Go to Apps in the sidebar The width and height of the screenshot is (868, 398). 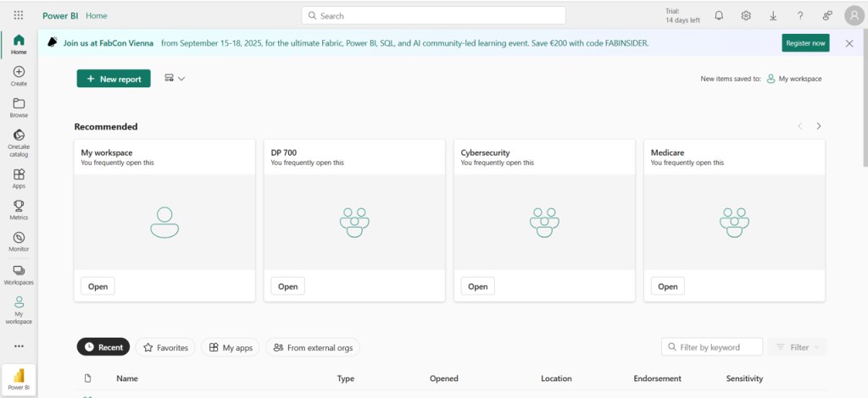tap(19, 178)
